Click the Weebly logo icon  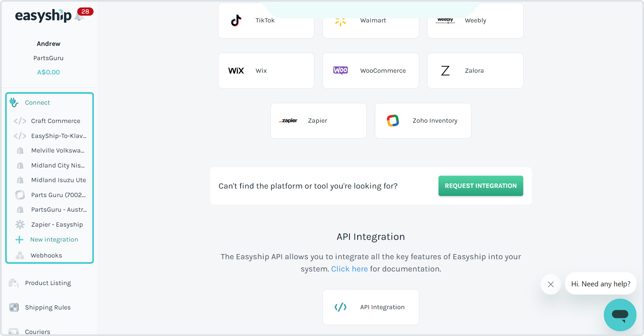pos(445,20)
